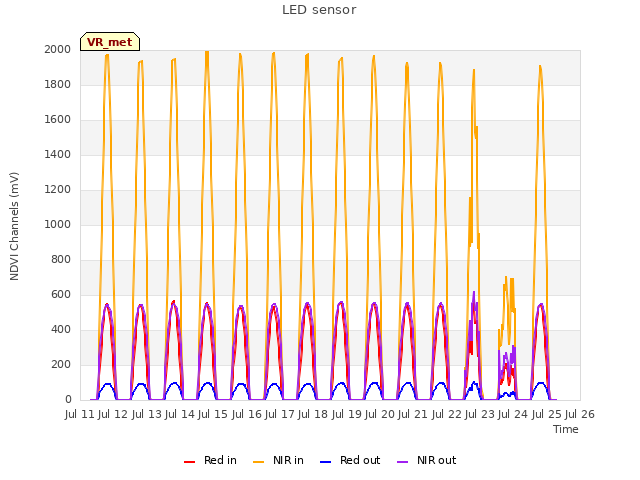640x480 pixels.
Task: Select the NIR out legend entry
Action: tap(427, 460)
